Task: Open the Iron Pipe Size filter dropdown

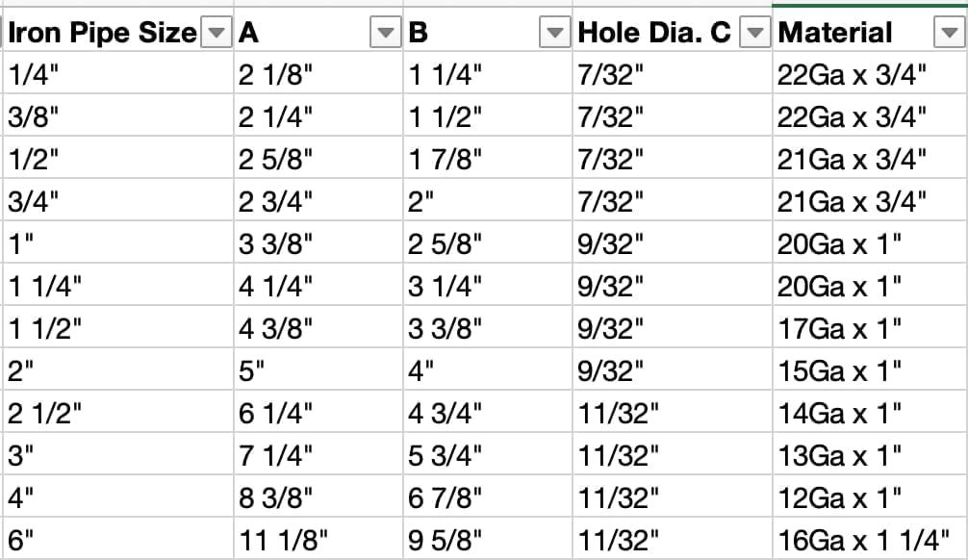Action: pyautogui.click(x=217, y=32)
